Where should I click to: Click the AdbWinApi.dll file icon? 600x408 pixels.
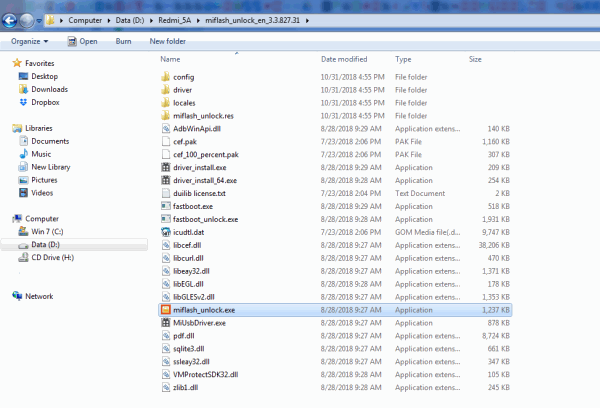(x=165, y=129)
